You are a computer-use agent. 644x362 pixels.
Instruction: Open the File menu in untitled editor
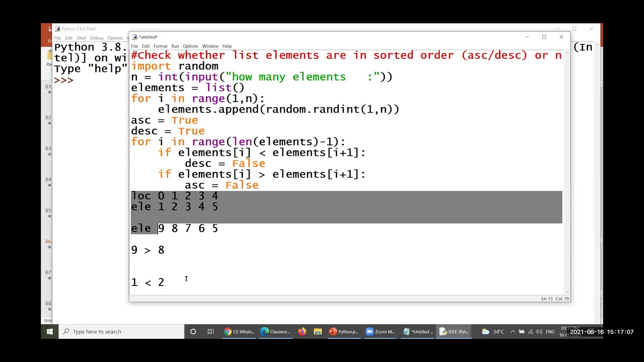(x=134, y=46)
